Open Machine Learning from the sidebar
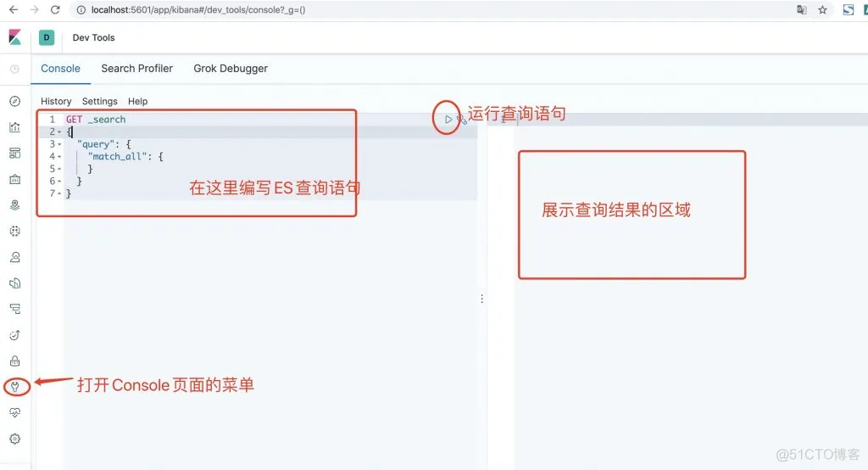Viewport: 868px width, 470px height. [x=15, y=231]
